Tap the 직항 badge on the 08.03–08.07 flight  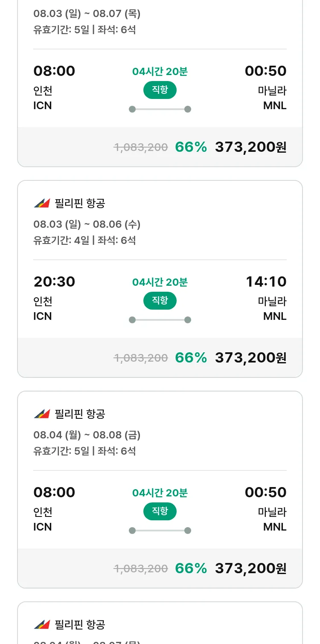160,90
